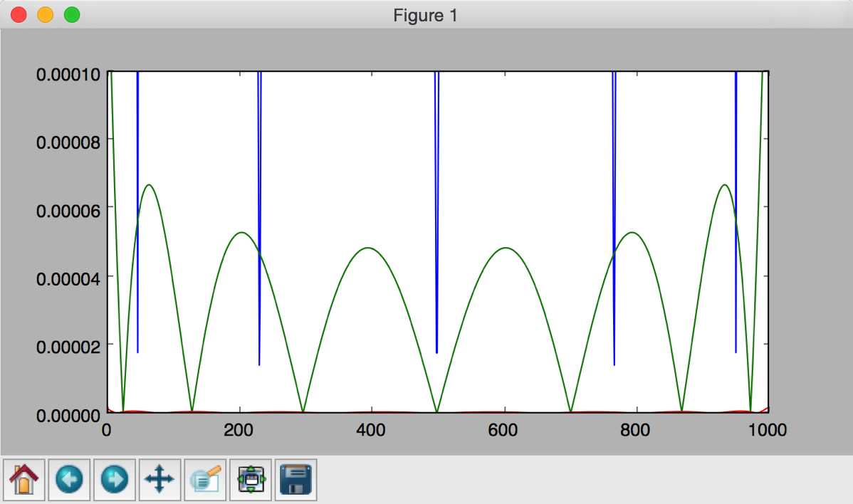Image resolution: width=853 pixels, height=504 pixels.
Task: Click the 1000 x-axis tick label
Action: tap(768, 430)
